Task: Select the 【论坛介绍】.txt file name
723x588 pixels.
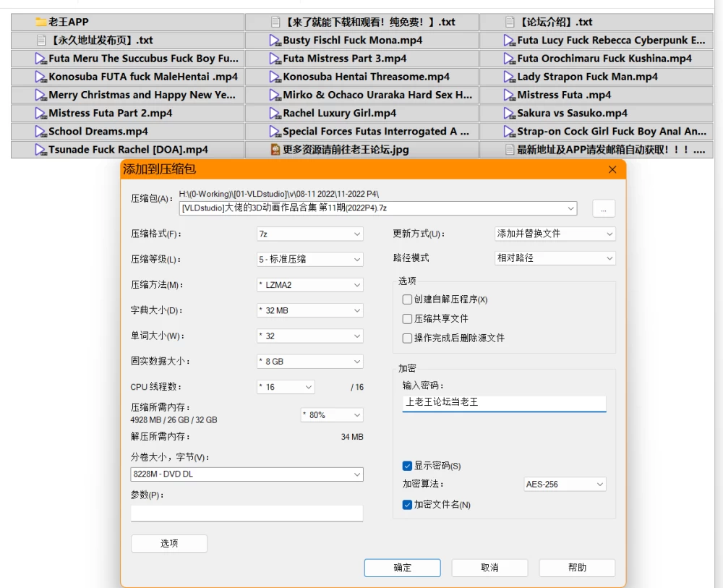Action: 555,22
